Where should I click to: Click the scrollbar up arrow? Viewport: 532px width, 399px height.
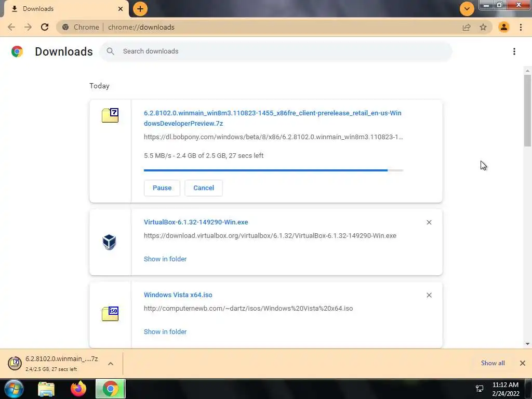tap(527, 71)
